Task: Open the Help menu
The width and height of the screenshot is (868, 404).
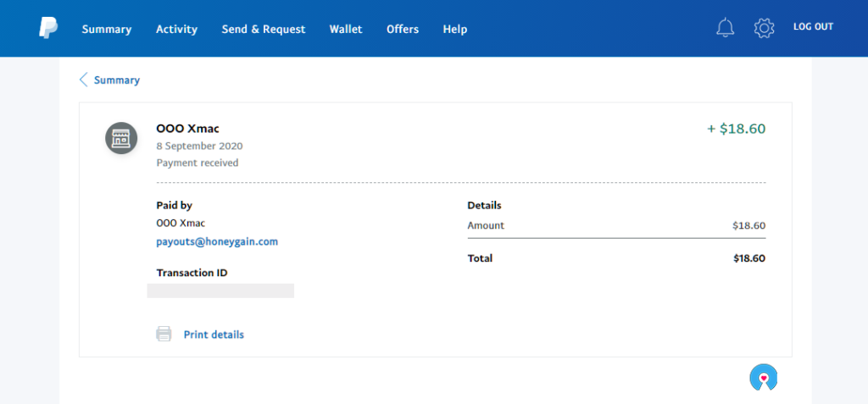Action: pyautogui.click(x=455, y=30)
